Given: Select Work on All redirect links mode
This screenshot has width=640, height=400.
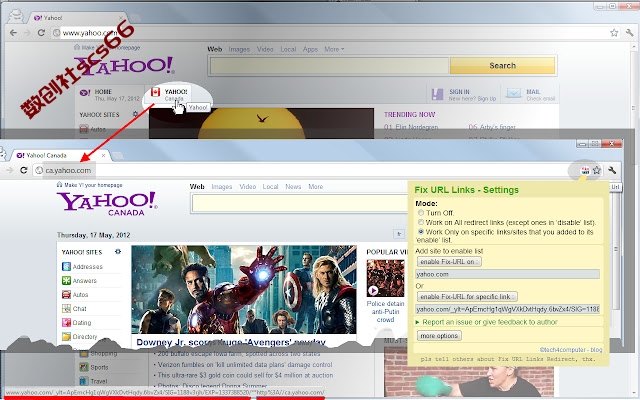Looking at the screenshot, I should click(421, 222).
